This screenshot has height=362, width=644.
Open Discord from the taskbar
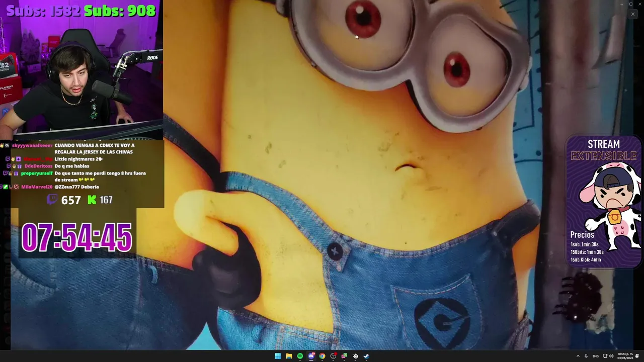pos(311,356)
